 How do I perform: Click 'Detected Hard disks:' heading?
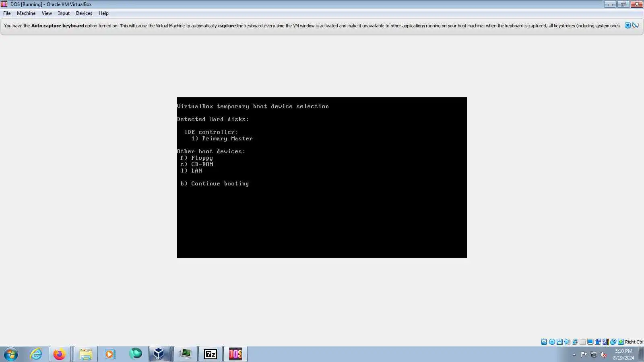(x=213, y=119)
